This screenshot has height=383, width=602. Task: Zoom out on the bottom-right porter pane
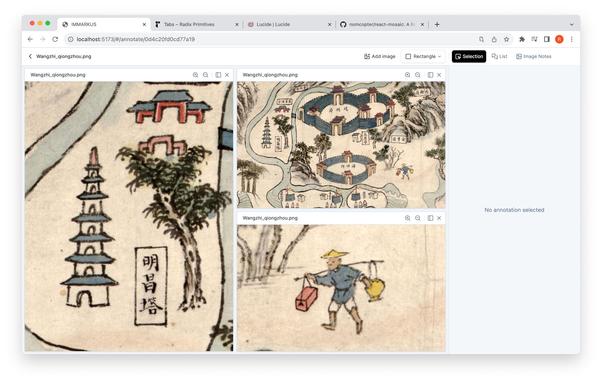click(x=418, y=218)
